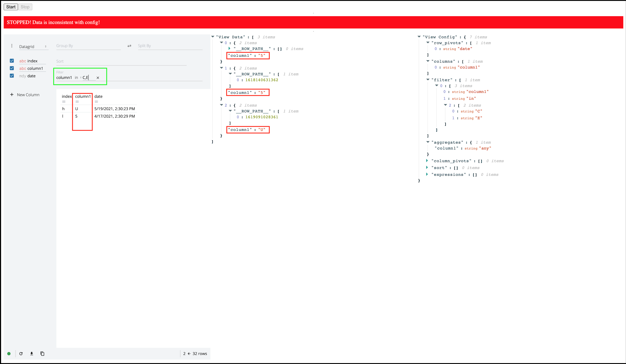This screenshot has height=364, width=626.
Task: Clear the column1 filter with the X
Action: coord(98,77)
